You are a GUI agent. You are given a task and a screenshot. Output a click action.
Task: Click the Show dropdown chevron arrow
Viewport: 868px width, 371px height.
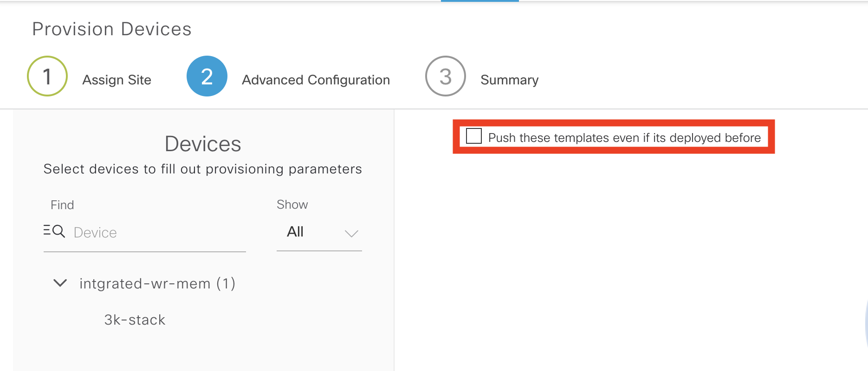pyautogui.click(x=351, y=233)
